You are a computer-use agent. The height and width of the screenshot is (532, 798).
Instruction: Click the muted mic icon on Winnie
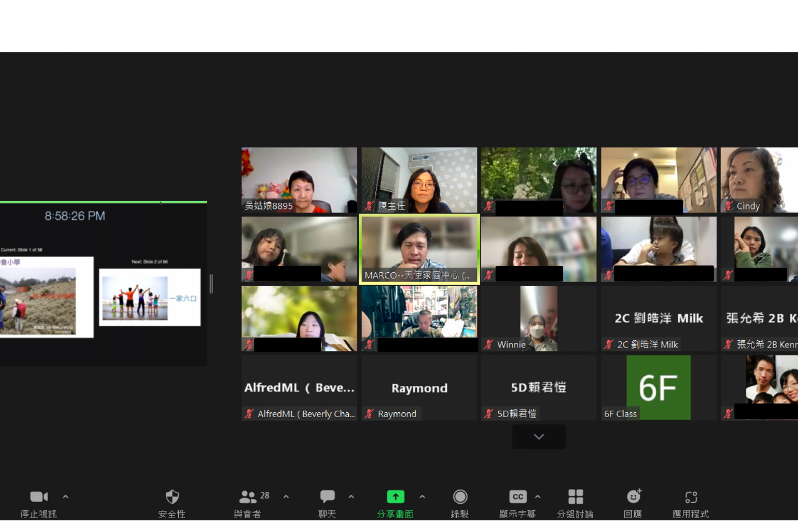[489, 345]
